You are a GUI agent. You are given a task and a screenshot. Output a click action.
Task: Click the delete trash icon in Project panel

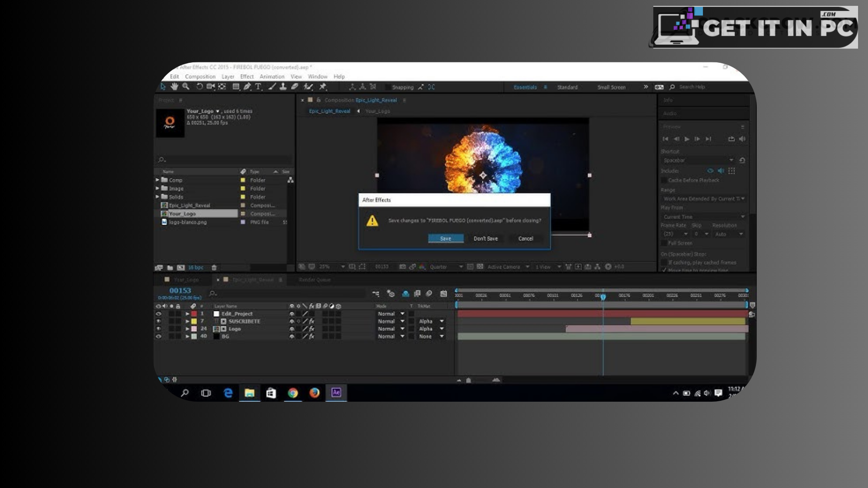point(214,267)
